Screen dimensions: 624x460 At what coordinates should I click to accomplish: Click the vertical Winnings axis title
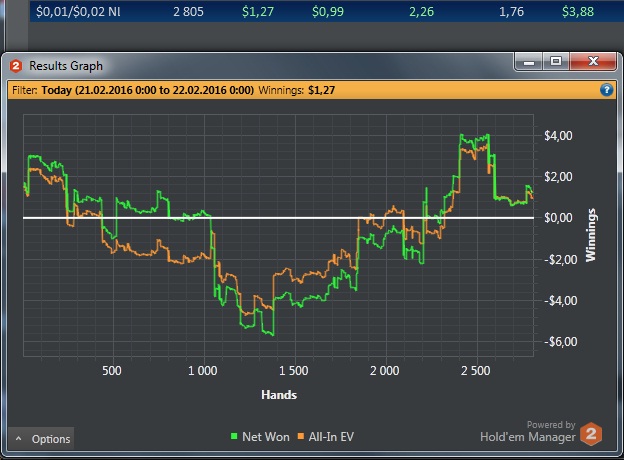[591, 235]
